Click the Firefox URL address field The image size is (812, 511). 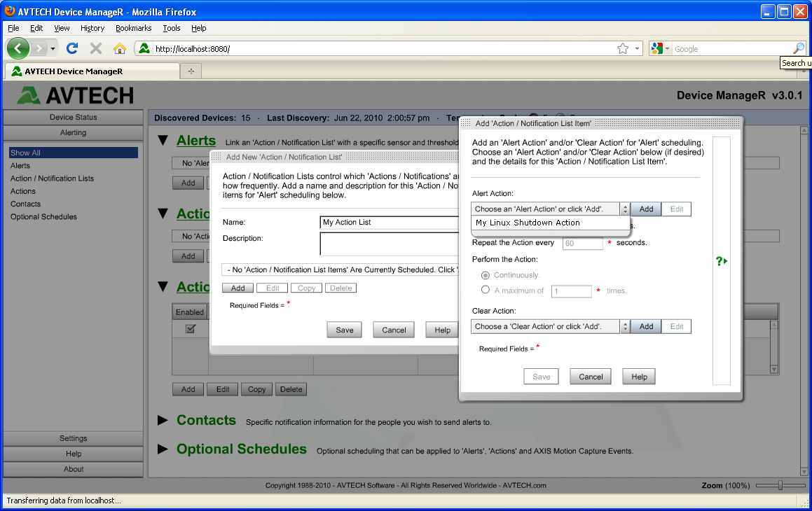coord(383,48)
